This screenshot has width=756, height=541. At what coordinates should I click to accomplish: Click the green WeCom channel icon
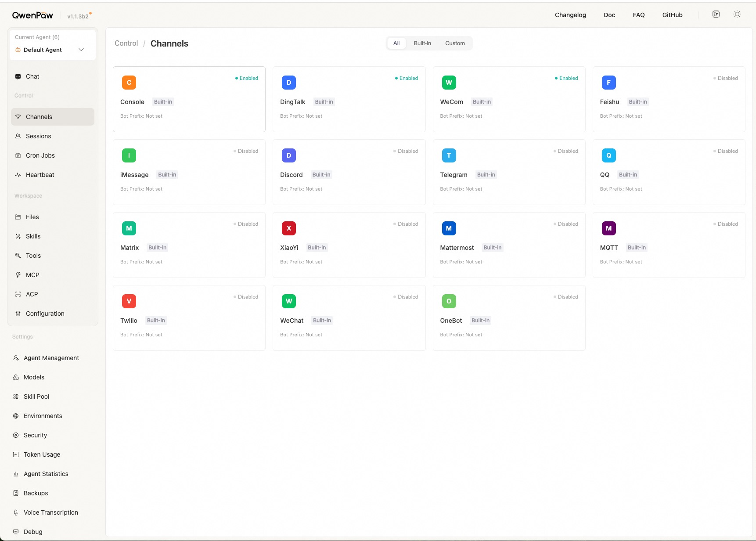(449, 83)
